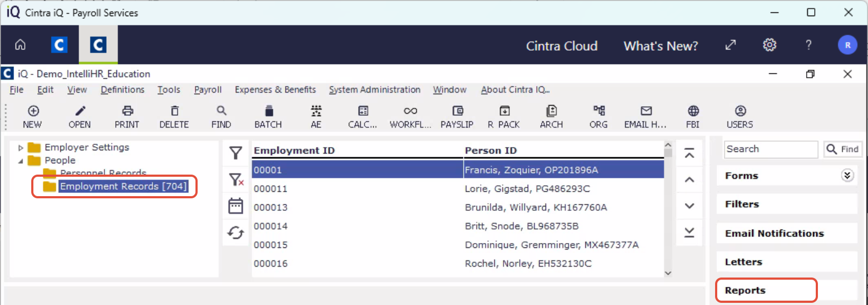868x305 pixels.
Task: Collapse the People tree node
Action: 20,161
